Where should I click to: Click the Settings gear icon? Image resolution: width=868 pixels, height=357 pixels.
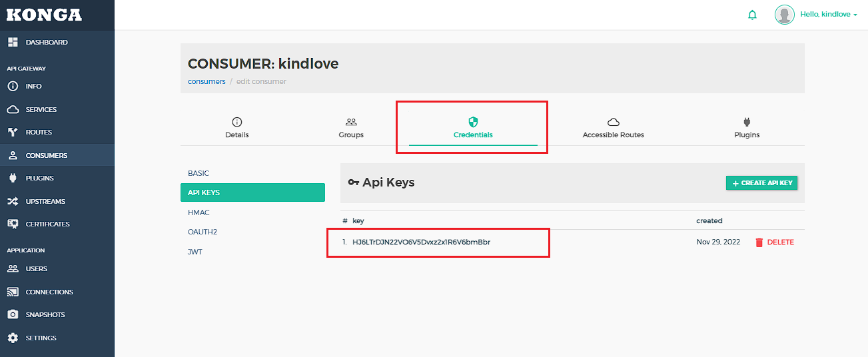point(13,338)
